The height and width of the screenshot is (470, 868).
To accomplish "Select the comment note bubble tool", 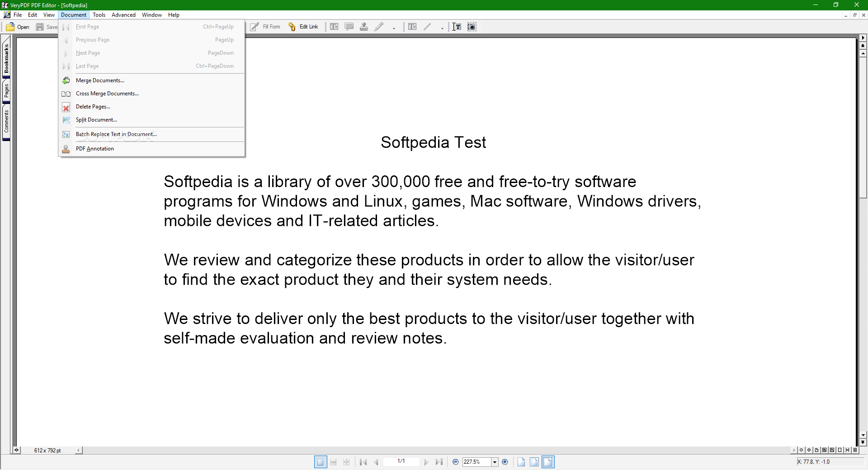I will pyautogui.click(x=349, y=27).
